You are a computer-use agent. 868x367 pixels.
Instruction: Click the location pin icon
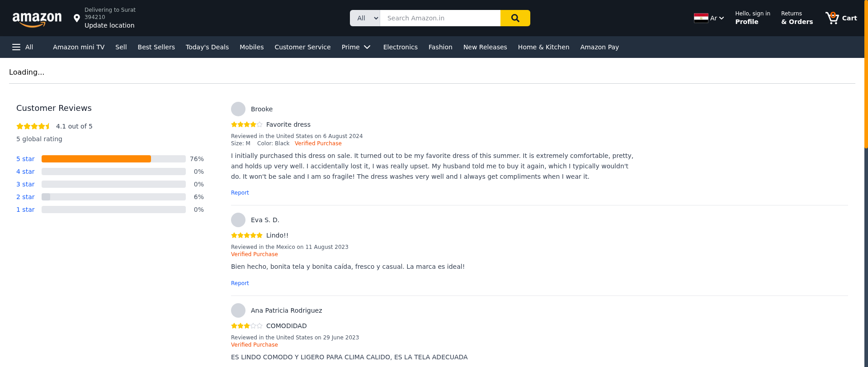pyautogui.click(x=77, y=18)
